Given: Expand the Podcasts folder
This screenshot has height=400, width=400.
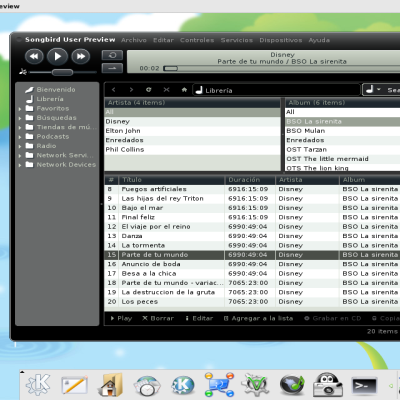Looking at the screenshot, I should point(20,137).
